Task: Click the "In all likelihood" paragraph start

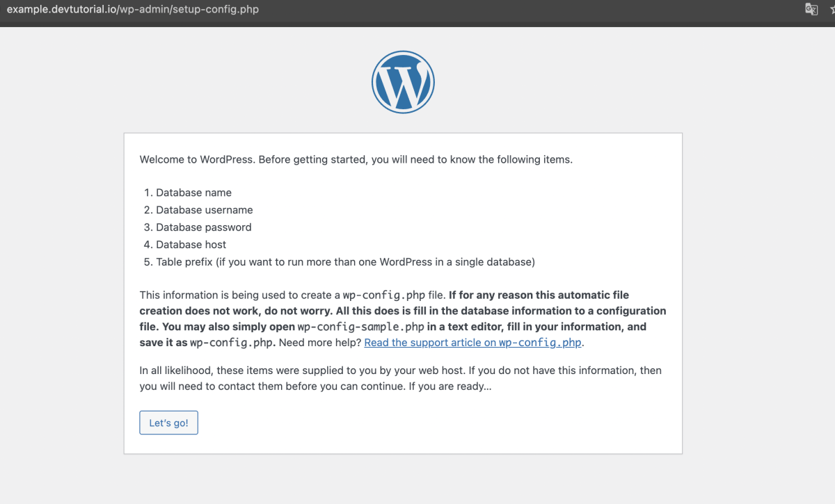Action: (x=174, y=371)
